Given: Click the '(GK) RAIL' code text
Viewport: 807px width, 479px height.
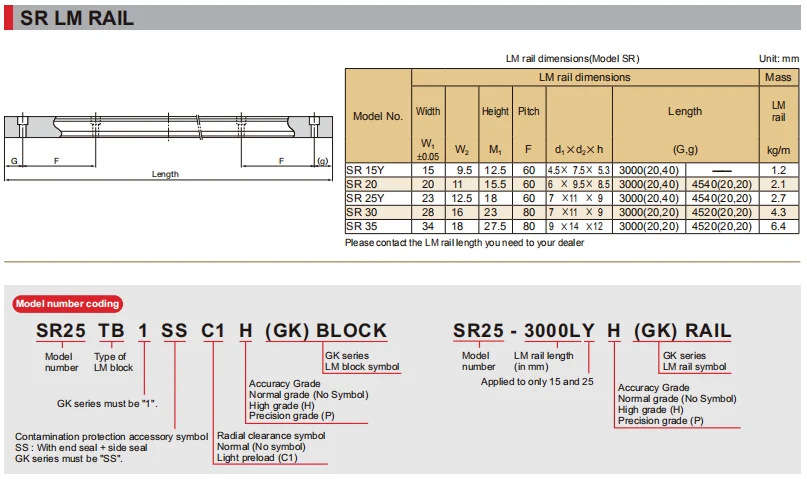Looking at the screenshot, I should tap(682, 330).
